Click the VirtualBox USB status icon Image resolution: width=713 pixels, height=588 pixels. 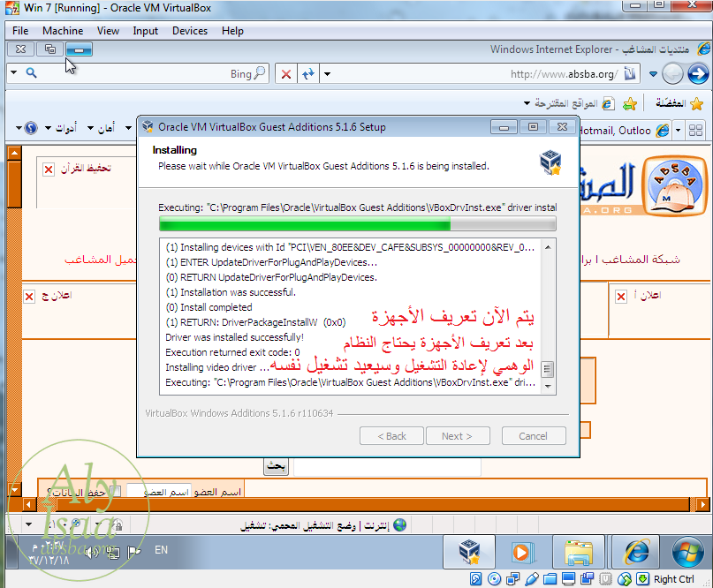click(x=532, y=579)
